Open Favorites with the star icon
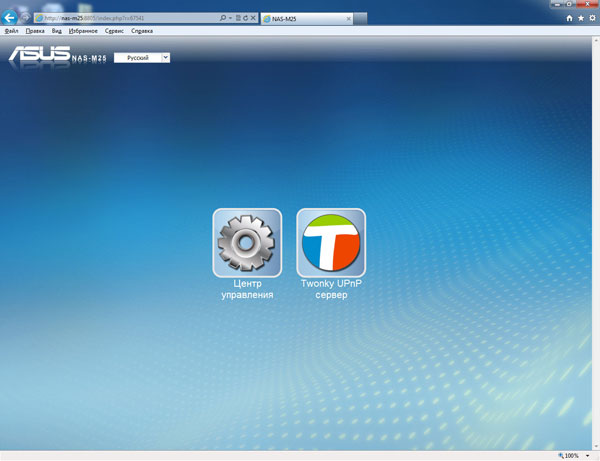This screenshot has height=461, width=600. 581,18
